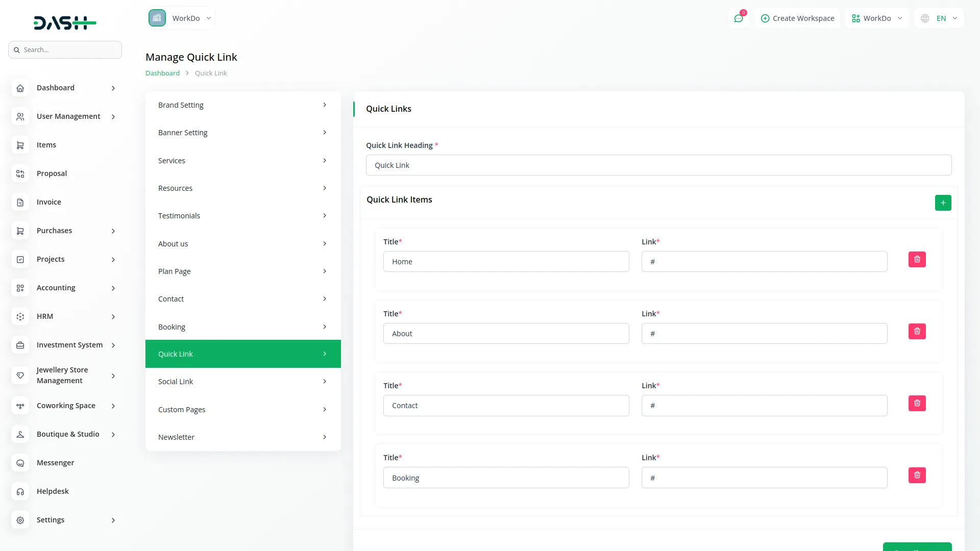Screen dimensions: 980x551
Task: Click the Quick Link Heading input field
Action: [x=658, y=165]
